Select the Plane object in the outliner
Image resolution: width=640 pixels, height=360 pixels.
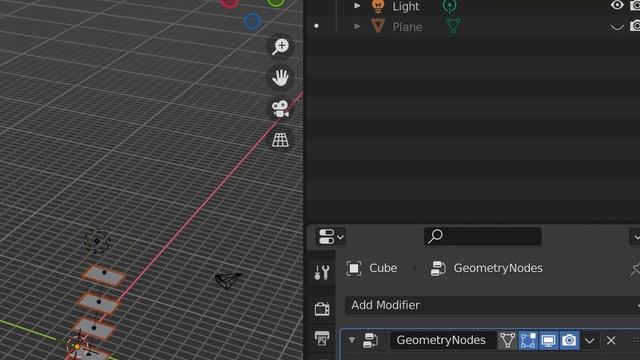[x=407, y=27]
